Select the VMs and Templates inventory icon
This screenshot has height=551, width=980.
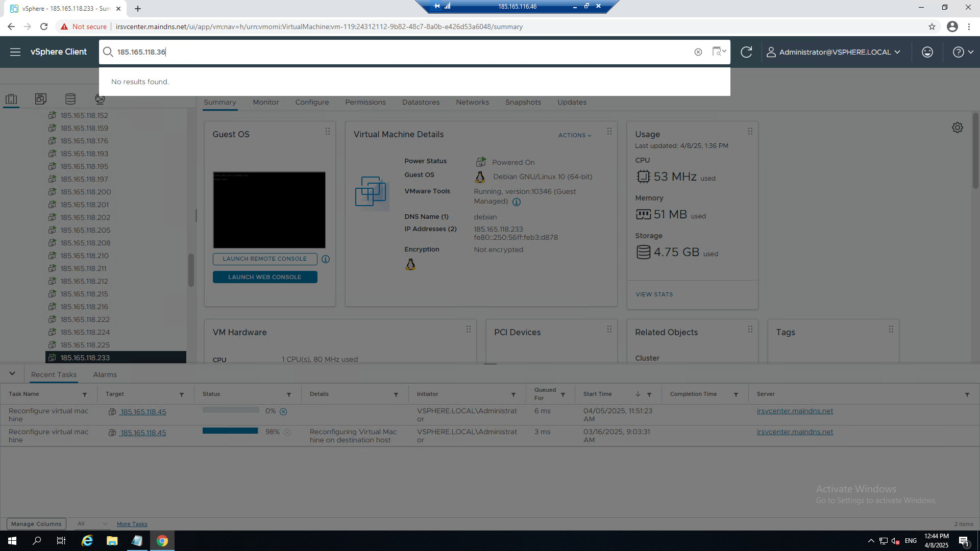(41, 99)
